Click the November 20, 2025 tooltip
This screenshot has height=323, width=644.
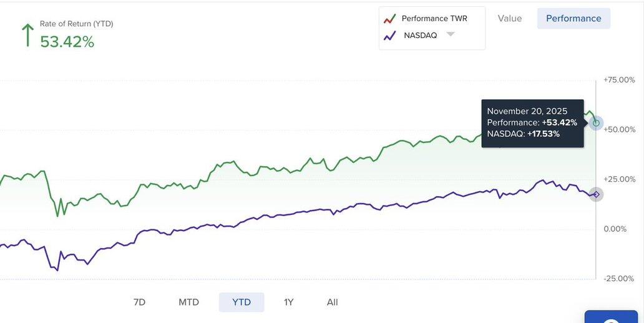(532, 122)
